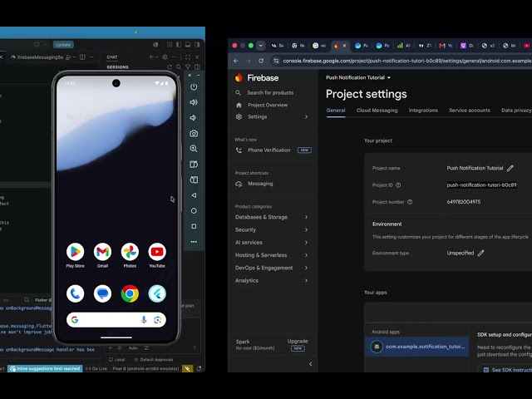Click the chat panel settings gear icon
This screenshot has width=532, height=399.
[165, 57]
